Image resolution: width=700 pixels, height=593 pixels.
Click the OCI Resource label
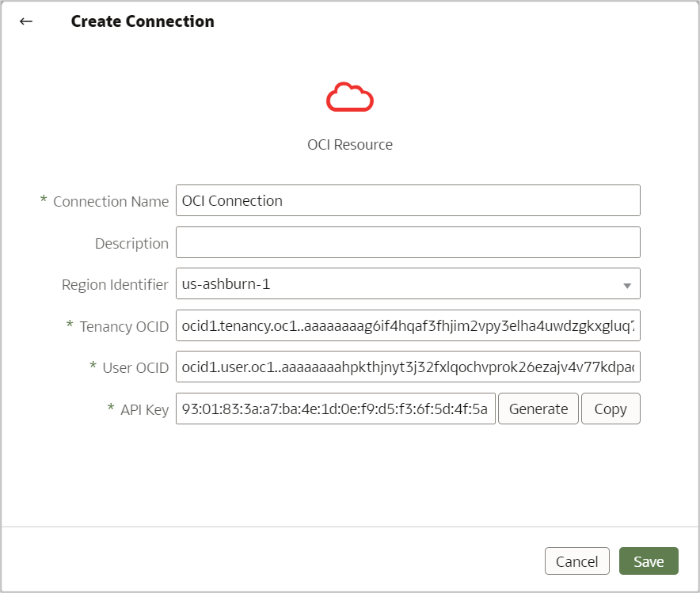coord(349,145)
